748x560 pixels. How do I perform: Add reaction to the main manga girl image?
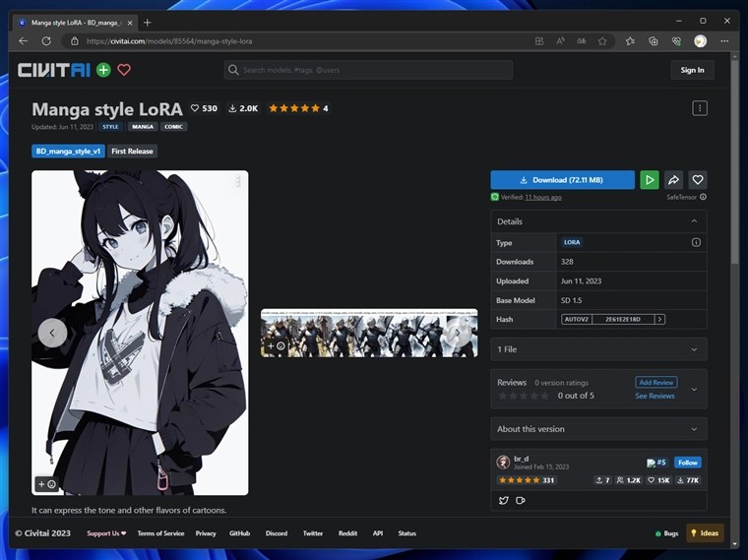click(x=47, y=484)
